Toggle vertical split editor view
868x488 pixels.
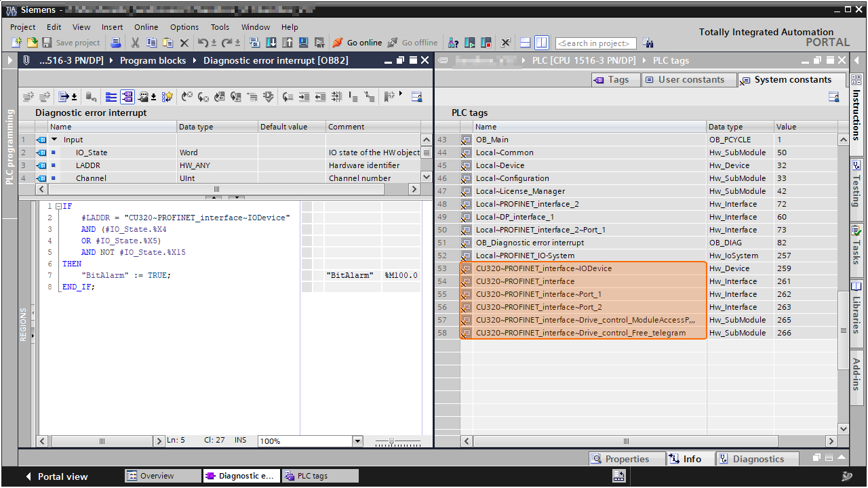pyautogui.click(x=541, y=43)
